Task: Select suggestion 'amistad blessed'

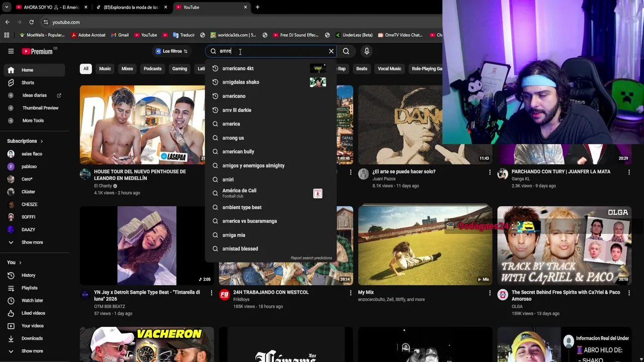Action: 270,248
